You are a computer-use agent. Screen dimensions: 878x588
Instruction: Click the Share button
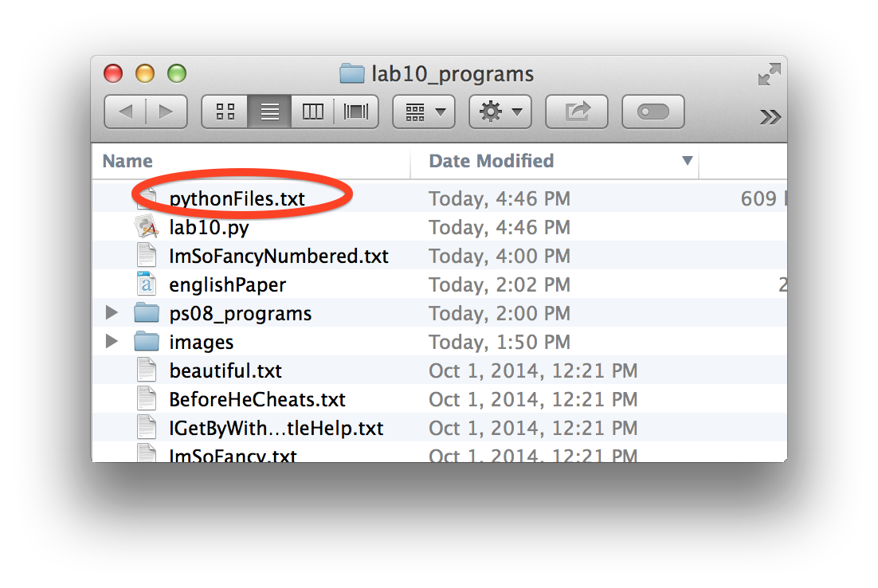pyautogui.click(x=576, y=112)
